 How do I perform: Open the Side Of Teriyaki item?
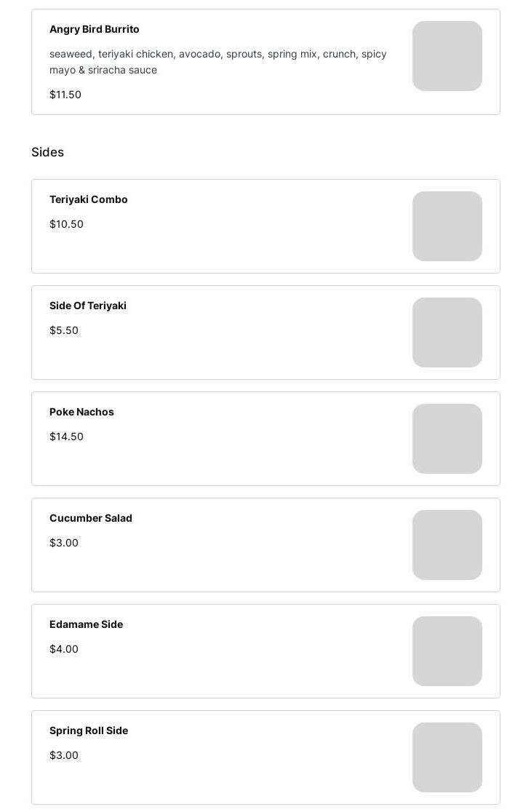(x=88, y=306)
